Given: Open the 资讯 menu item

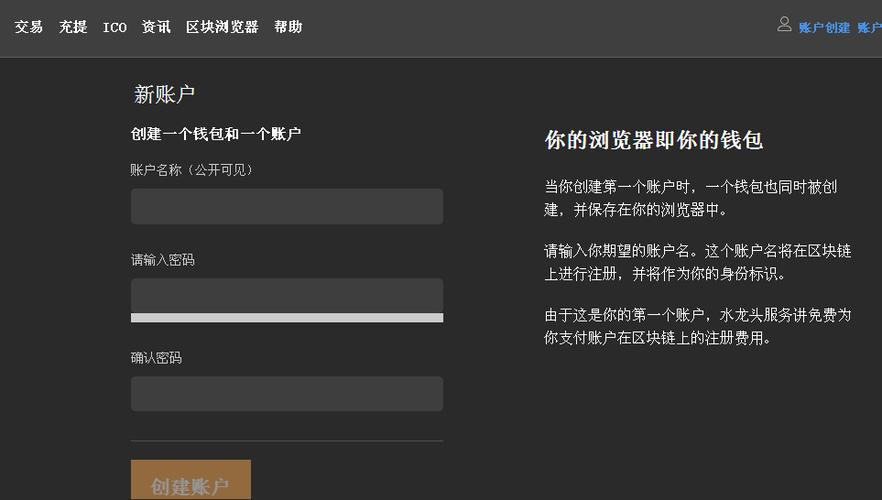Looking at the screenshot, I should point(156,27).
